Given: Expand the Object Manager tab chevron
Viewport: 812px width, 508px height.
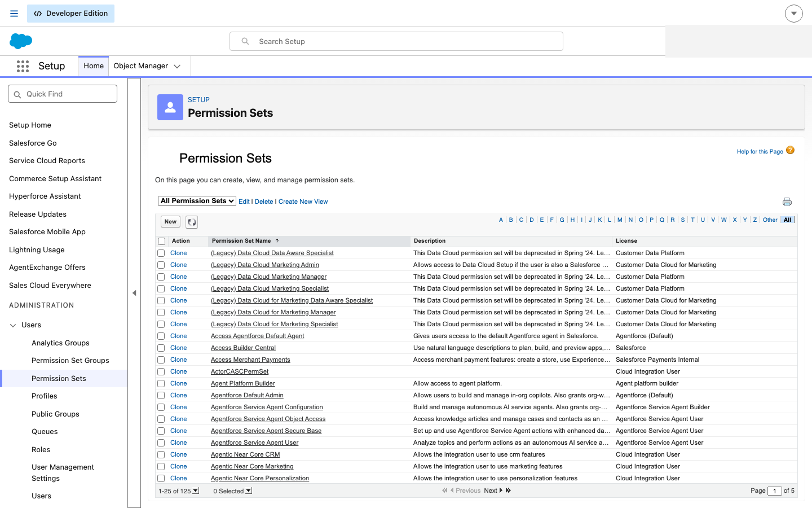Looking at the screenshot, I should tap(177, 67).
